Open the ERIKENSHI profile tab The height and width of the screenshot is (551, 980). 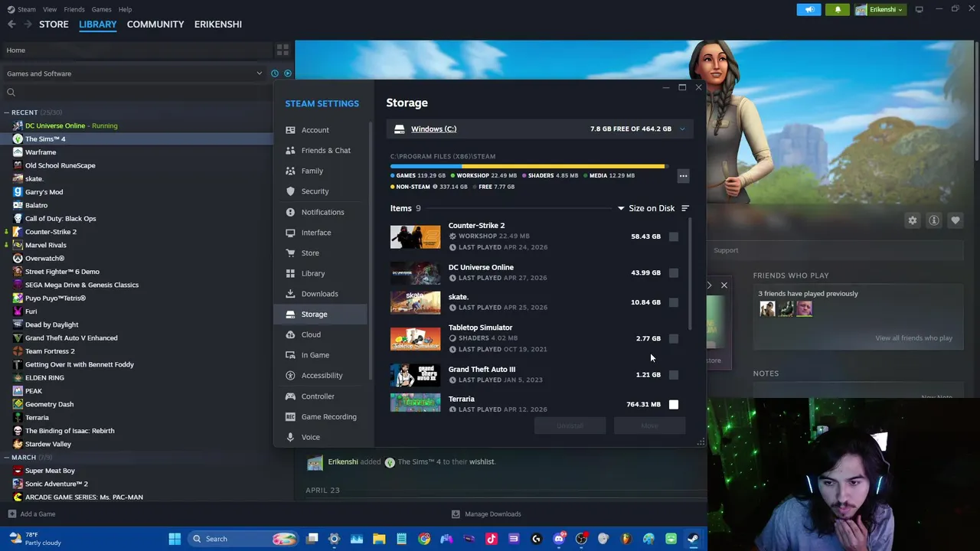(218, 24)
